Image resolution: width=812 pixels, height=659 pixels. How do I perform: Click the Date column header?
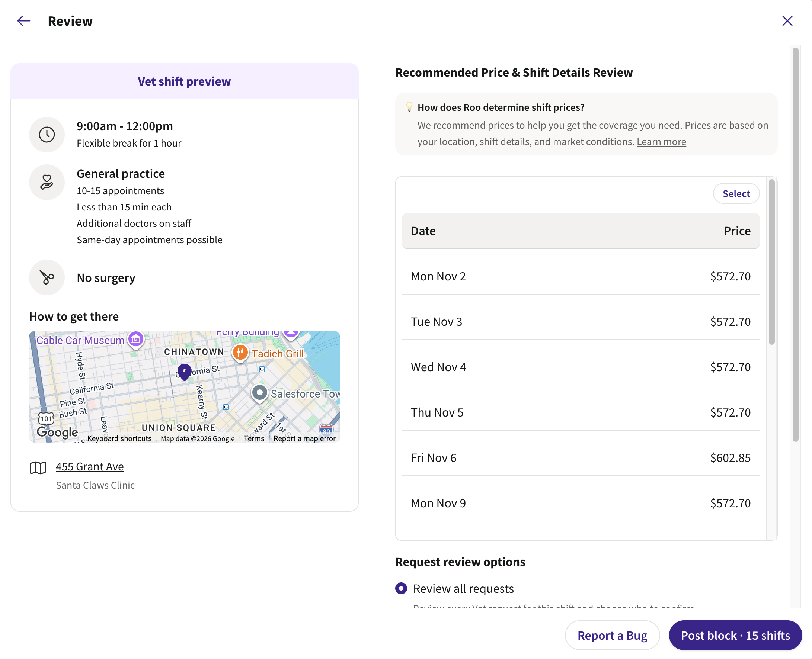click(x=423, y=231)
